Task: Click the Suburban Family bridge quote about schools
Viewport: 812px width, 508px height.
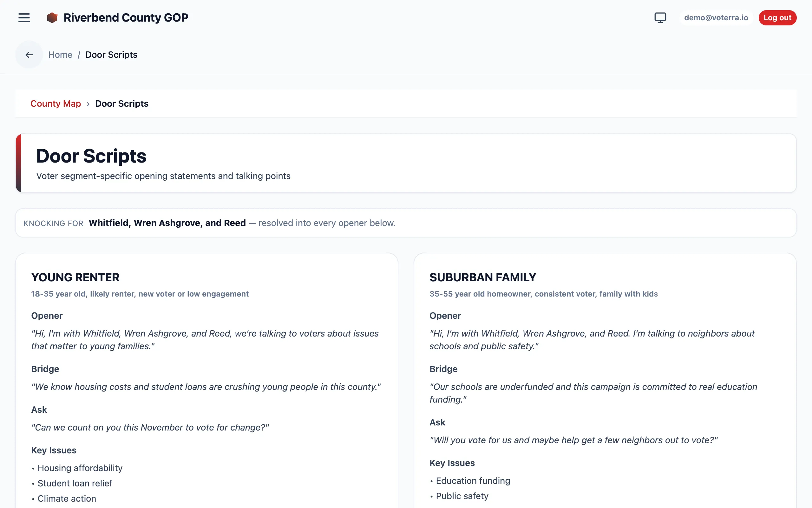Action: pyautogui.click(x=593, y=393)
